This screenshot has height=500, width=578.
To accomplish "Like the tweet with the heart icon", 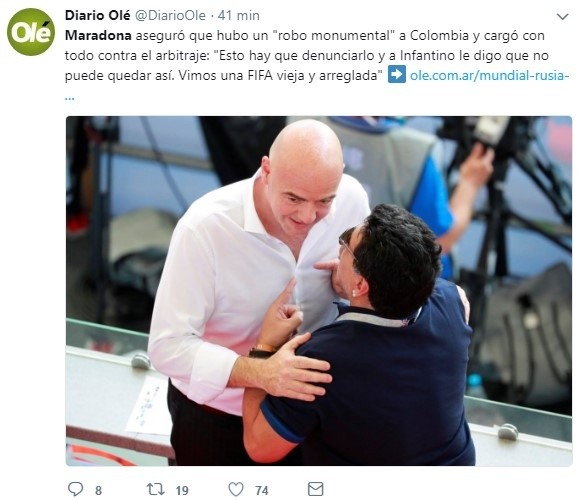I will coord(236,489).
